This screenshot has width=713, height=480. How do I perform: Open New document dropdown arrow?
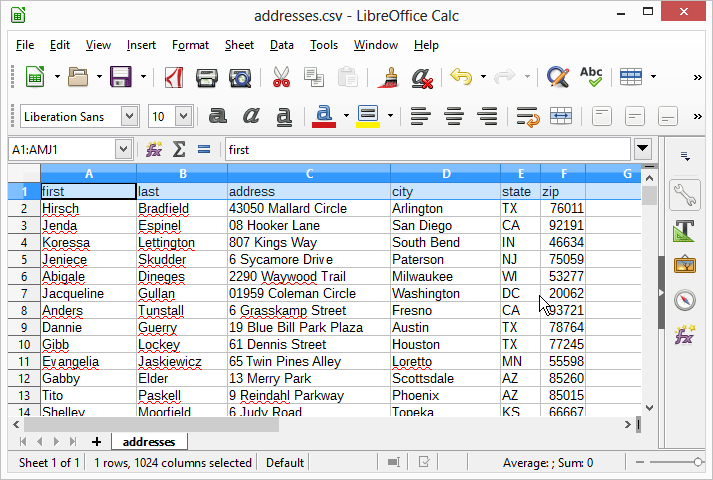click(x=57, y=77)
